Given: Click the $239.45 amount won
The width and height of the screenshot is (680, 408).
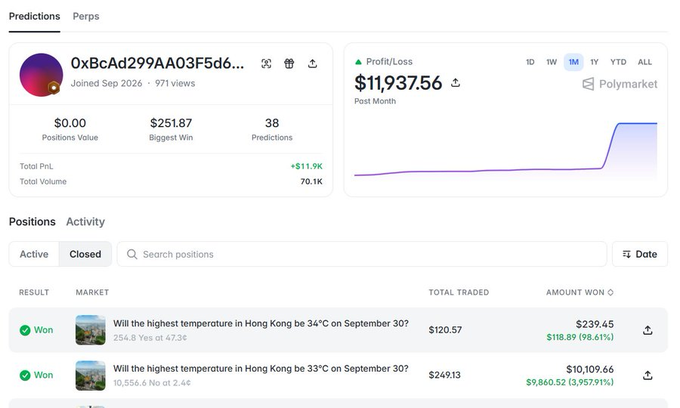Looking at the screenshot, I should [595, 324].
